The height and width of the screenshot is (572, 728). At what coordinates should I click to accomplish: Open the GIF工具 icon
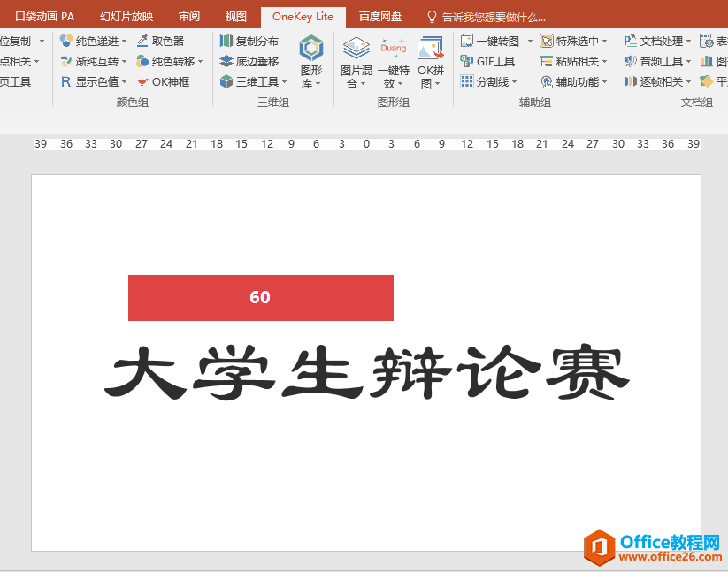[x=466, y=61]
